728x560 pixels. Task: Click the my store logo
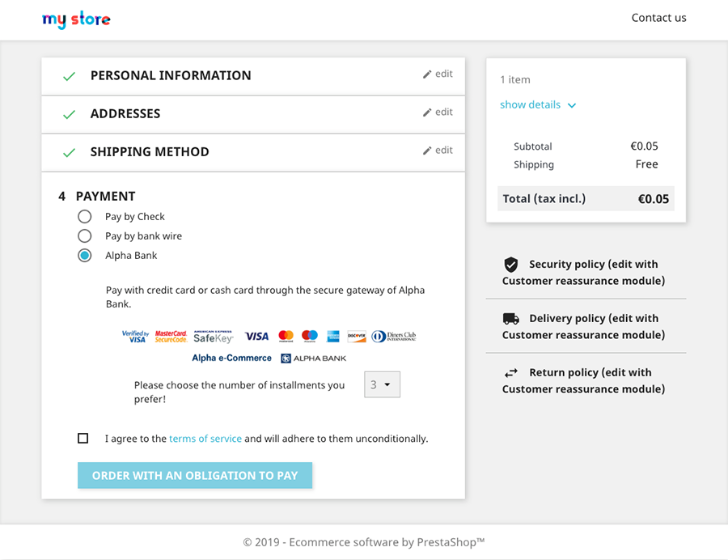coord(76,19)
